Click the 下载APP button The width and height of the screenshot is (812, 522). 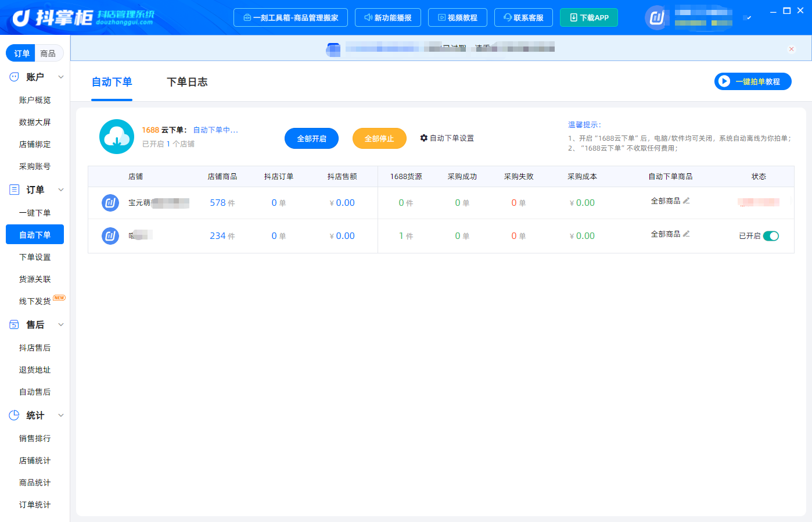(x=589, y=17)
